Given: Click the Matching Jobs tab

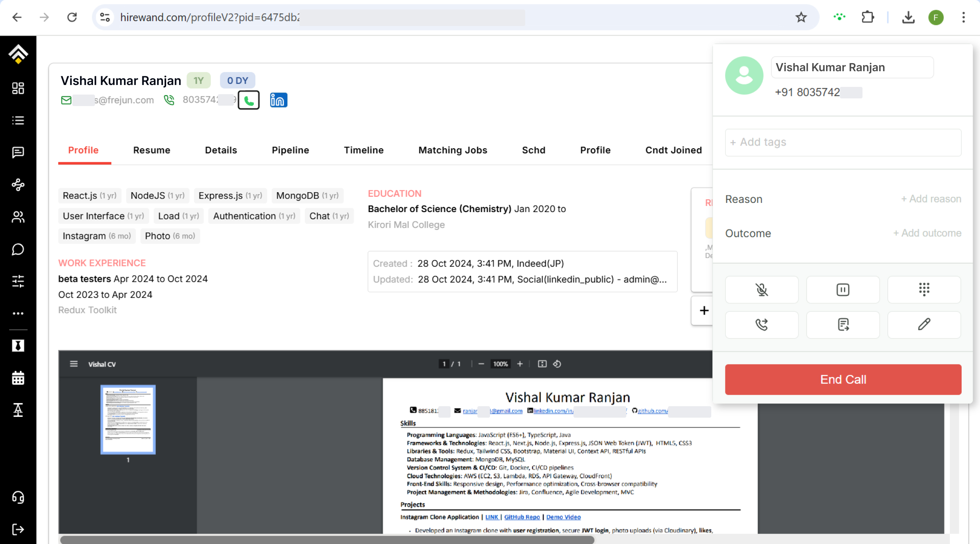Looking at the screenshot, I should pos(453,150).
